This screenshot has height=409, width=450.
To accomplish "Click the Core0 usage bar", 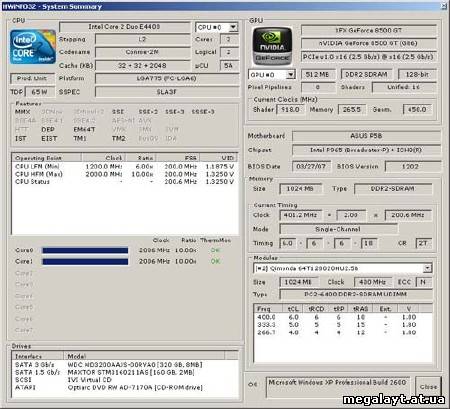I will coord(85,250).
